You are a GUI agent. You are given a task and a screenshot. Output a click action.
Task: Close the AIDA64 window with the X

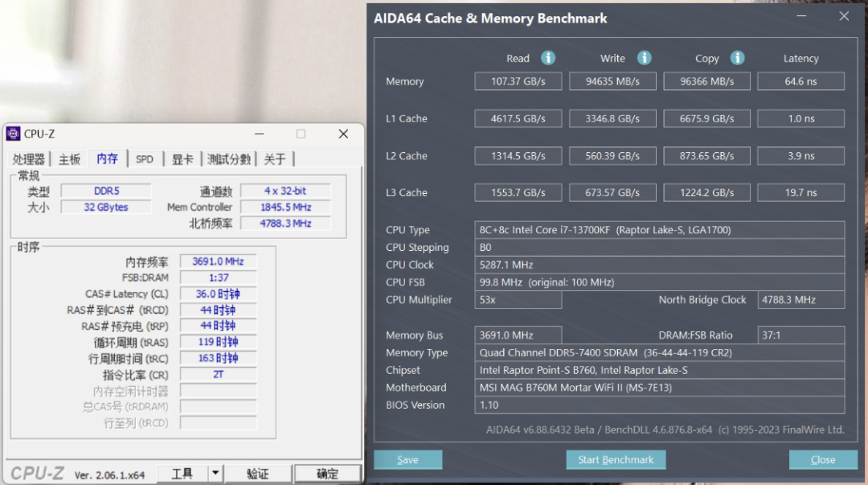844,17
